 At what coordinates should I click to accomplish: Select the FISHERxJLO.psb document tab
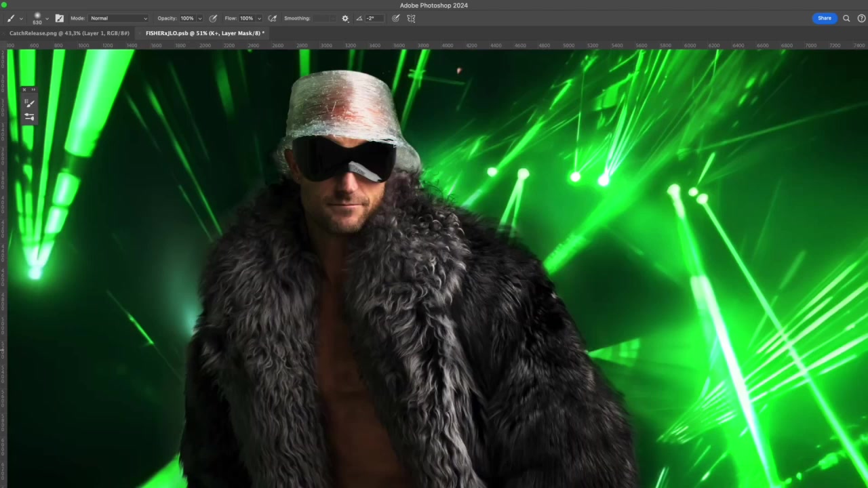pos(203,33)
